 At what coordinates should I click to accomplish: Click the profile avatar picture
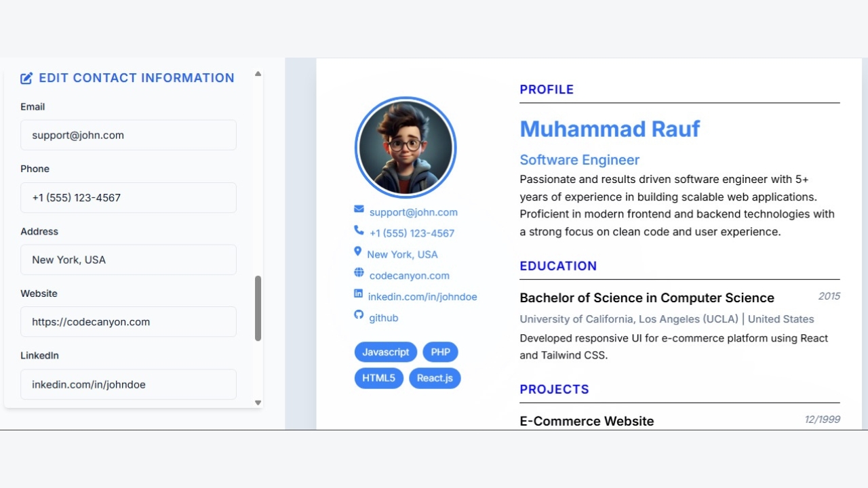[x=406, y=147]
